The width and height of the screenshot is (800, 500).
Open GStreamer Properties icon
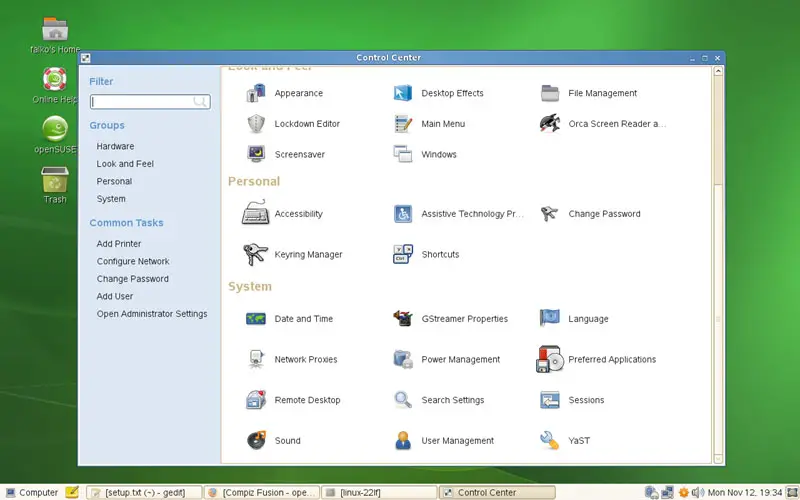click(403, 318)
